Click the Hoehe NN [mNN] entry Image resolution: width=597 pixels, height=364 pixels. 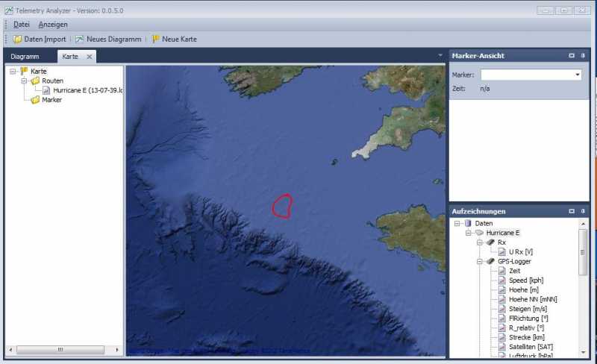tap(533, 299)
